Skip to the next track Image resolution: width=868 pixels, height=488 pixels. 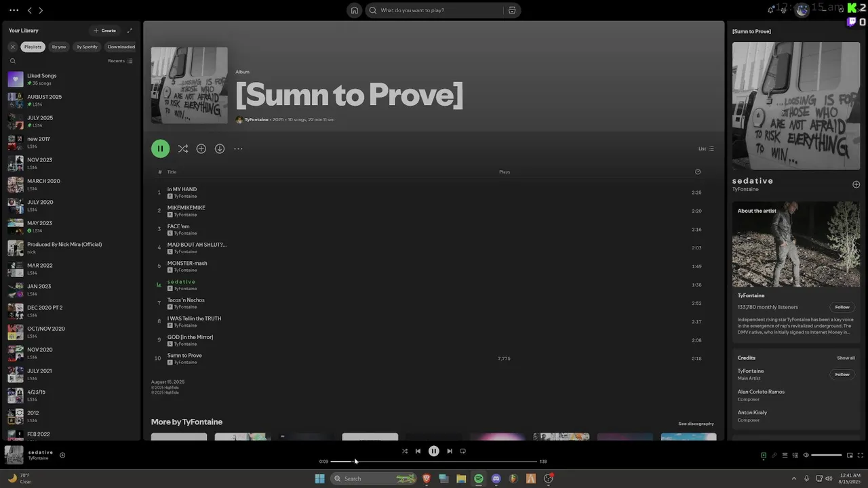coord(449,451)
